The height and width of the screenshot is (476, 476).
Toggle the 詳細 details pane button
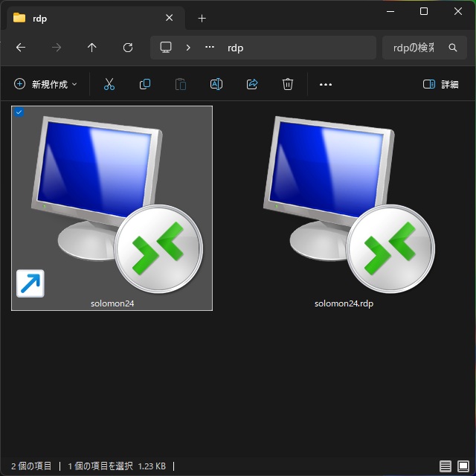[x=440, y=85]
